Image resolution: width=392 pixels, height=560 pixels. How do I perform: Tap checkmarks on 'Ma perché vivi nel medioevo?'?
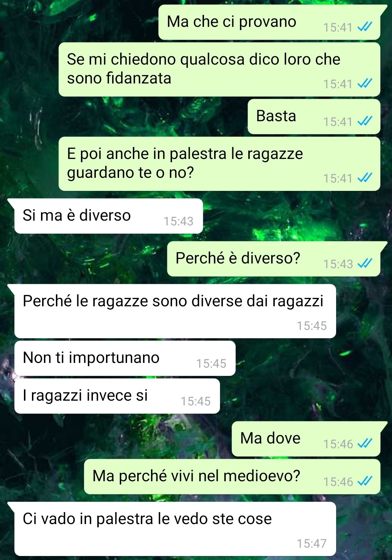(x=365, y=481)
